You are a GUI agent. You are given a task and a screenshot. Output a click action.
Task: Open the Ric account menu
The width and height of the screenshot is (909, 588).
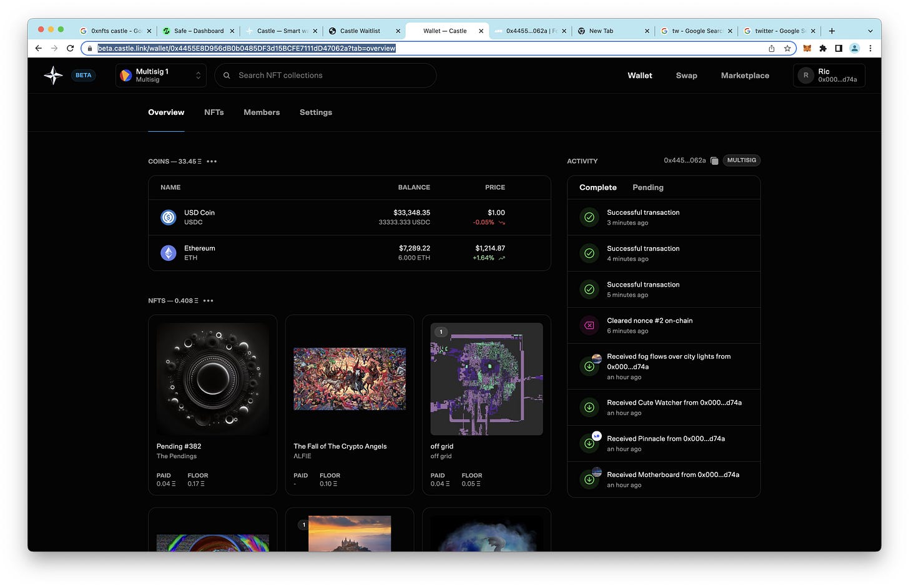click(x=828, y=76)
